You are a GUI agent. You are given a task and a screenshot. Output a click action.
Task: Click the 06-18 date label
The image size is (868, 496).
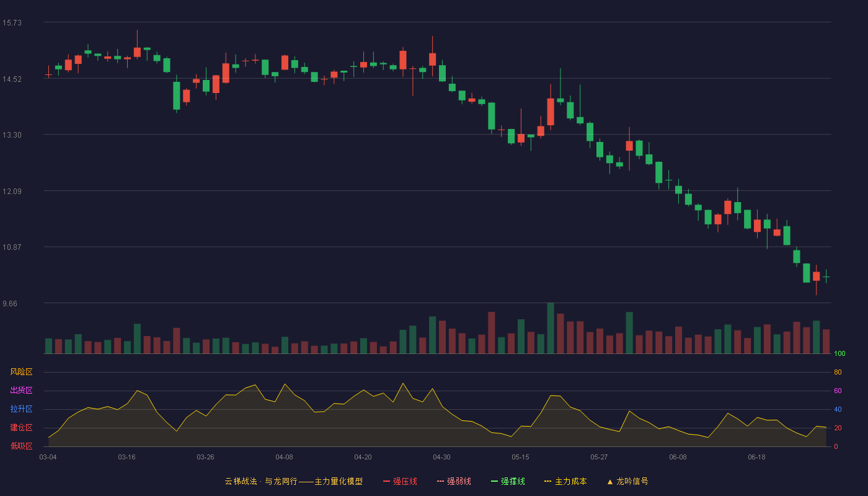click(x=756, y=457)
